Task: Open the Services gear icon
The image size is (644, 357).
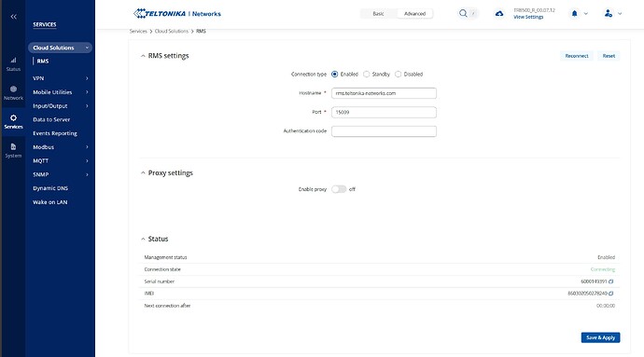Action: coord(14,117)
